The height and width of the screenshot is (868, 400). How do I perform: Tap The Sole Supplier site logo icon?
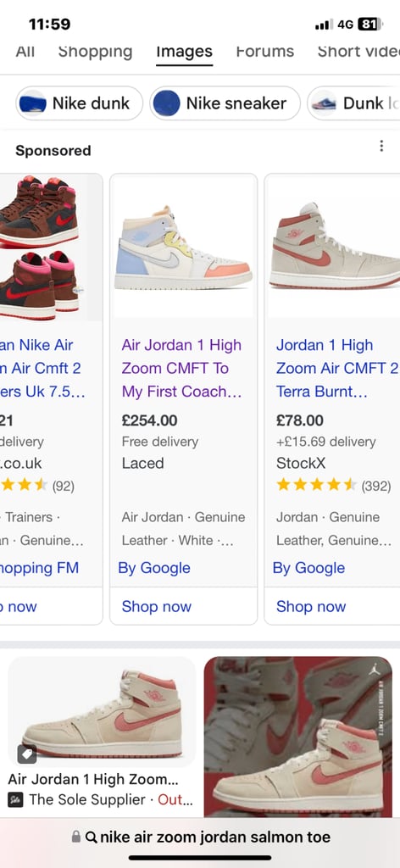click(x=15, y=800)
